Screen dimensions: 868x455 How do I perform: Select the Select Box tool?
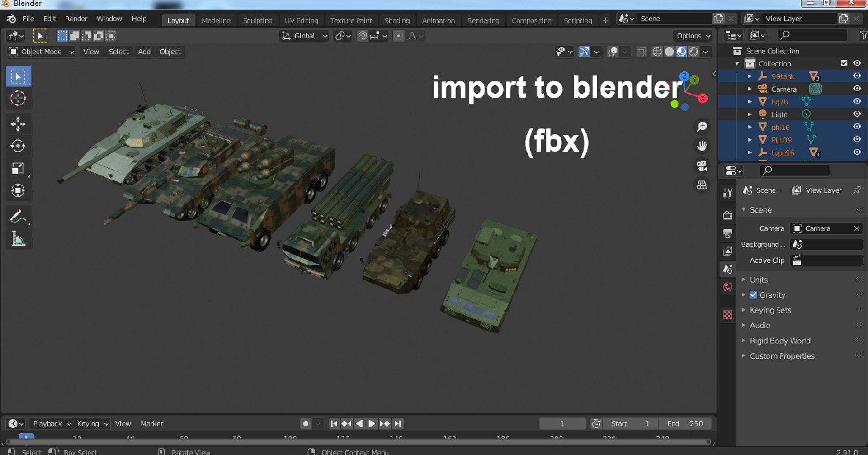18,76
